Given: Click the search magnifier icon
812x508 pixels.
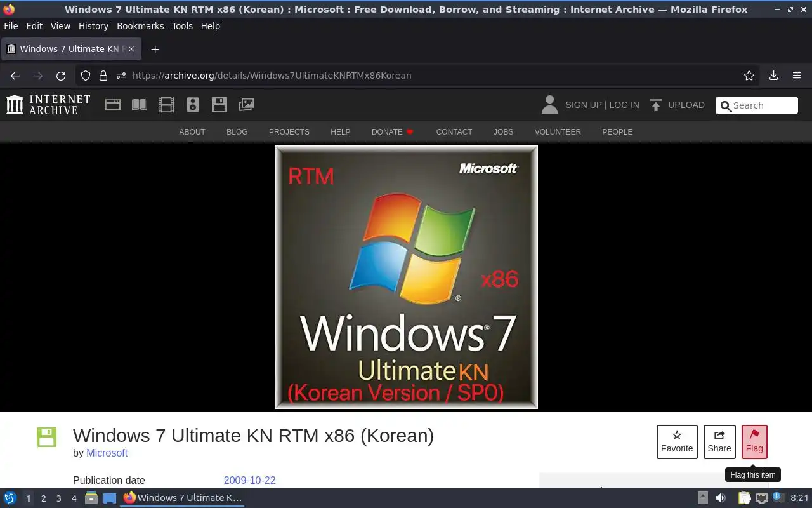Looking at the screenshot, I should 726,106.
